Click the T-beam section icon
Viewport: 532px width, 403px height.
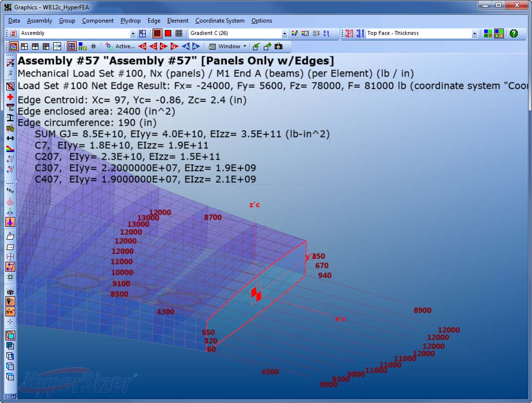[x=10, y=108]
